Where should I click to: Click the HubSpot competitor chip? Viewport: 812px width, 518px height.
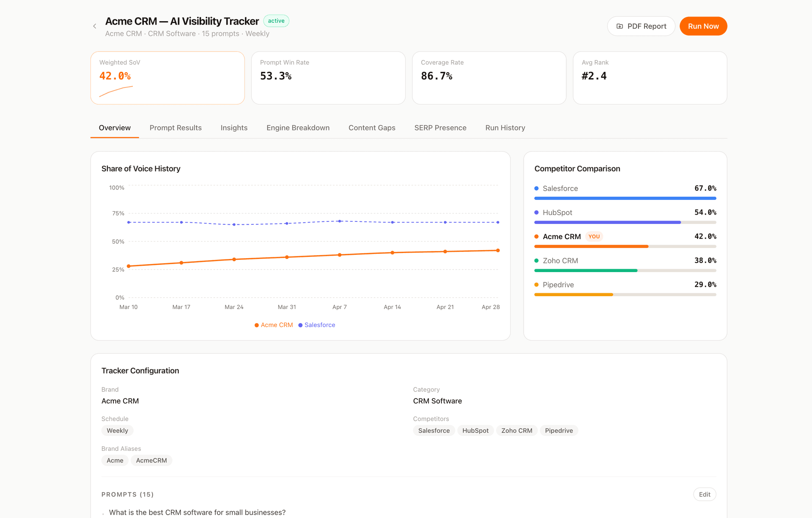pos(475,431)
